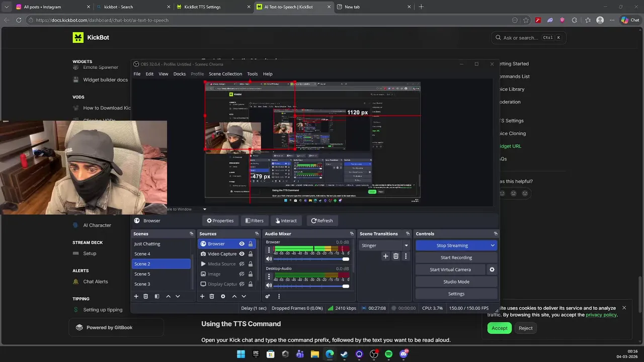Adjust Desktop-Audio volume slider
The height and width of the screenshot is (362, 644).
point(311,286)
